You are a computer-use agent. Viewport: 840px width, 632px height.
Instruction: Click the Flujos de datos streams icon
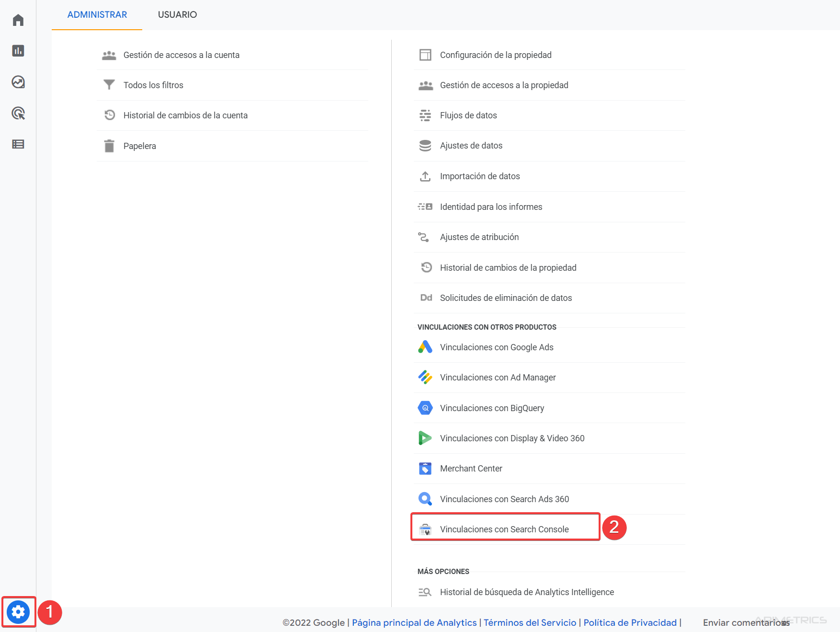coord(425,115)
